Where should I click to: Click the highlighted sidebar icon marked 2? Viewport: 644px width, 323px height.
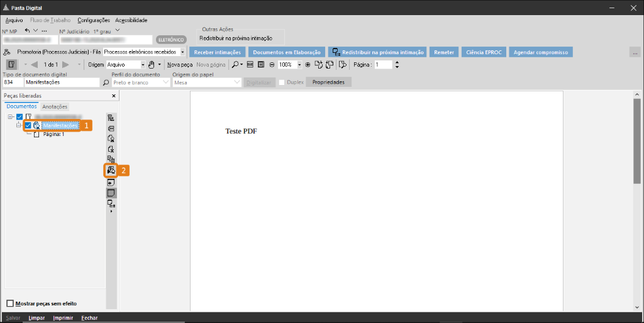[x=111, y=170]
